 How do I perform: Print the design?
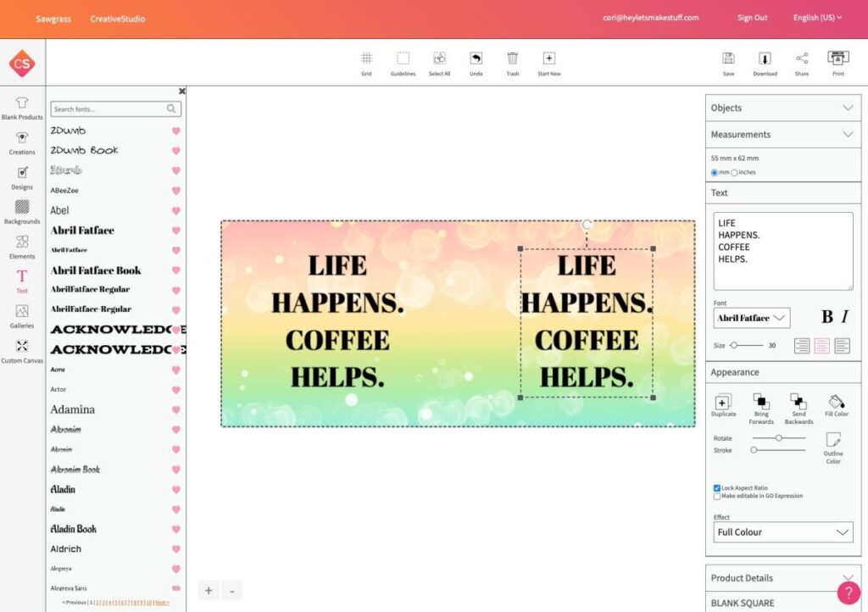(x=838, y=63)
